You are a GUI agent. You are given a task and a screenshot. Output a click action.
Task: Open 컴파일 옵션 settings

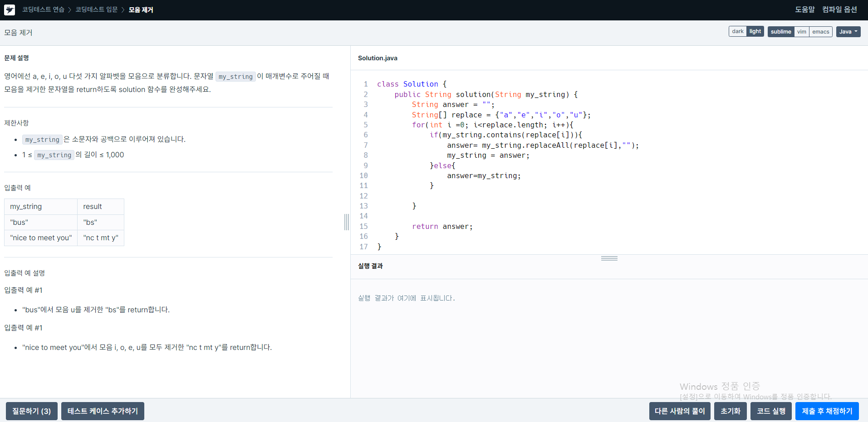coord(839,9)
